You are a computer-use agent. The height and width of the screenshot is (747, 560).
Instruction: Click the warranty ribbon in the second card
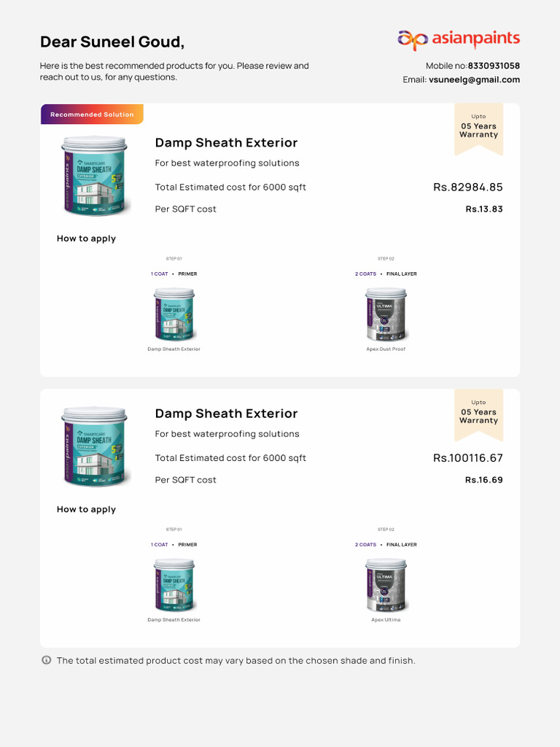[478, 415]
